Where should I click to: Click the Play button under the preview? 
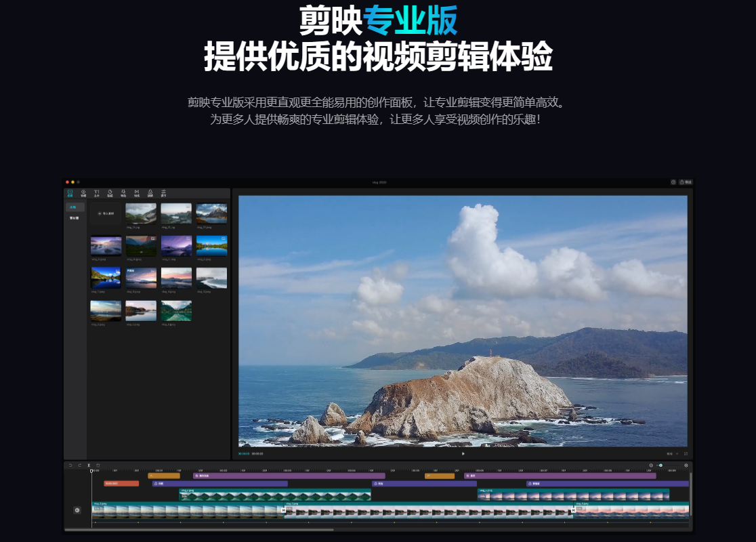tap(463, 454)
